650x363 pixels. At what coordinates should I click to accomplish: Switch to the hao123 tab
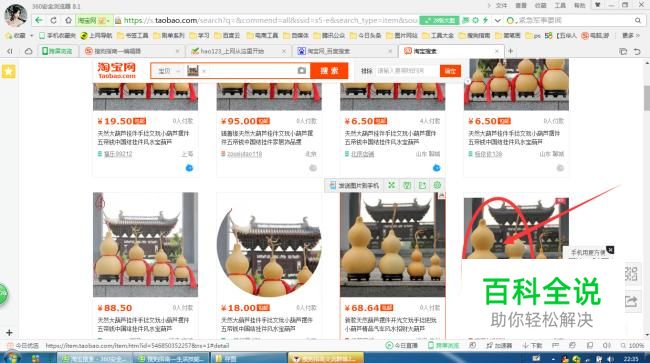[238, 51]
